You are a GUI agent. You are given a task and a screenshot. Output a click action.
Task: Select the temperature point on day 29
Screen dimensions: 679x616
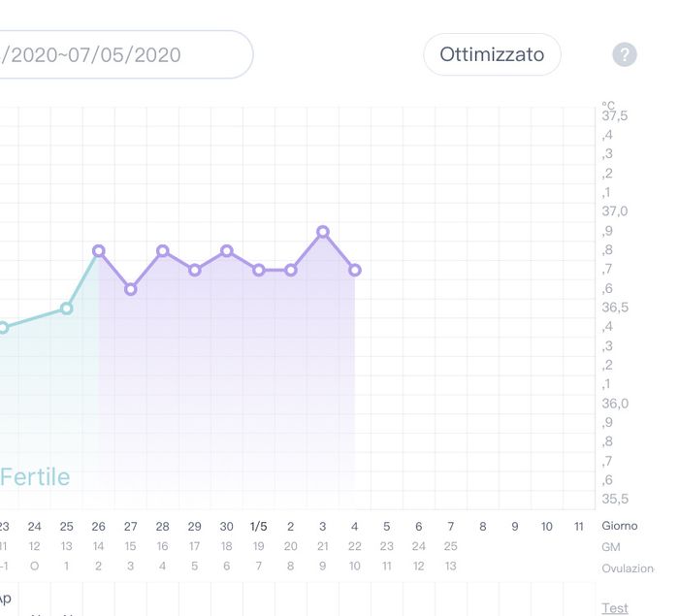tap(195, 270)
